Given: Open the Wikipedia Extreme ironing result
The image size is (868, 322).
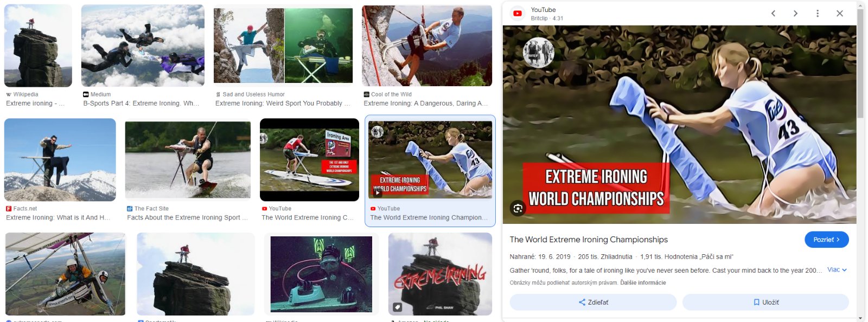Looking at the screenshot, I should (x=35, y=104).
